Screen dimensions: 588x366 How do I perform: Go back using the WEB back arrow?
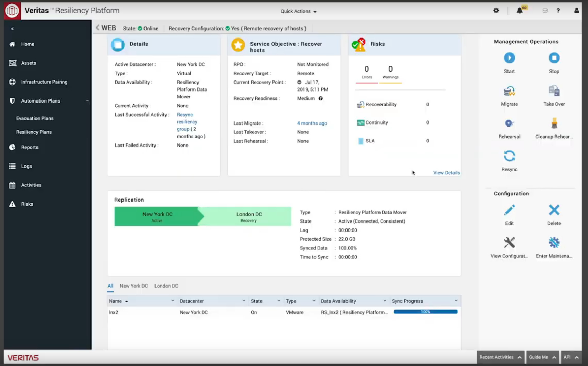98,28
